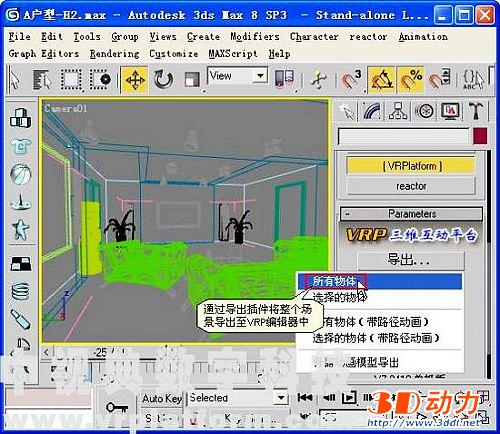
Task: Switch to Motion command panel tab
Action: (x=425, y=111)
